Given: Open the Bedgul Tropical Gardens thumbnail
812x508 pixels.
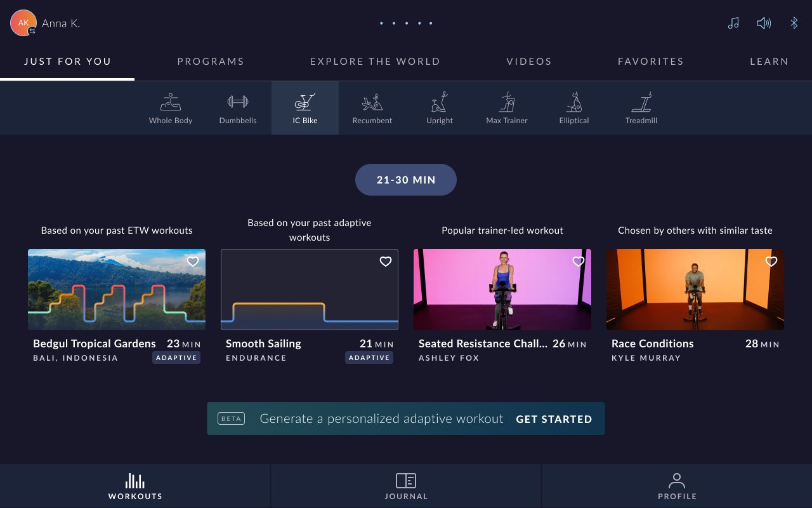Looking at the screenshot, I should click(x=117, y=290).
